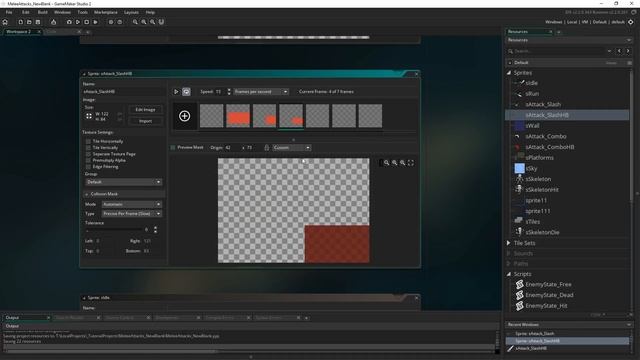Viewport: 640px width, 360px height.
Task: Select the second frame thumbnail with the large red box
Action: (238, 116)
